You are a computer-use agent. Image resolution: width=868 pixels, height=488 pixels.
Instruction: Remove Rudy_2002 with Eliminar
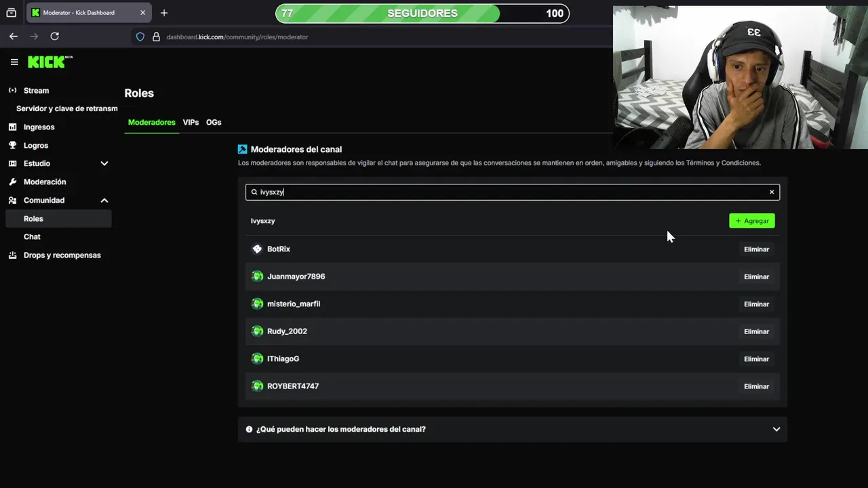pos(756,331)
